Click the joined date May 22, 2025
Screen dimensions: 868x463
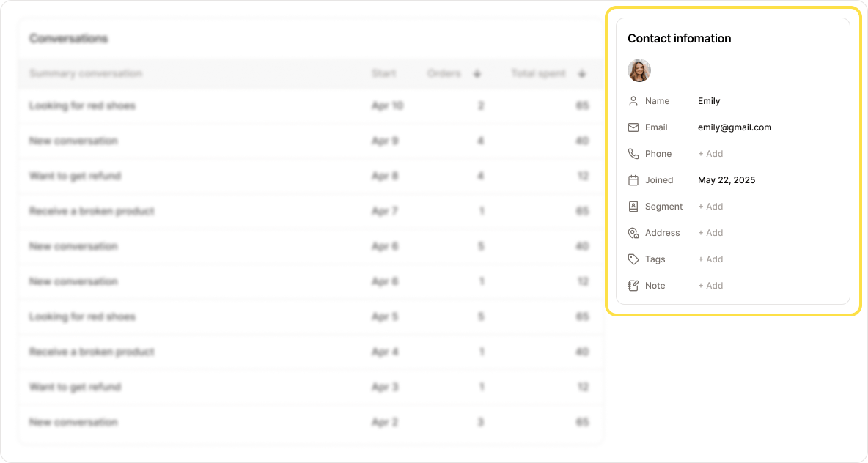[727, 180]
